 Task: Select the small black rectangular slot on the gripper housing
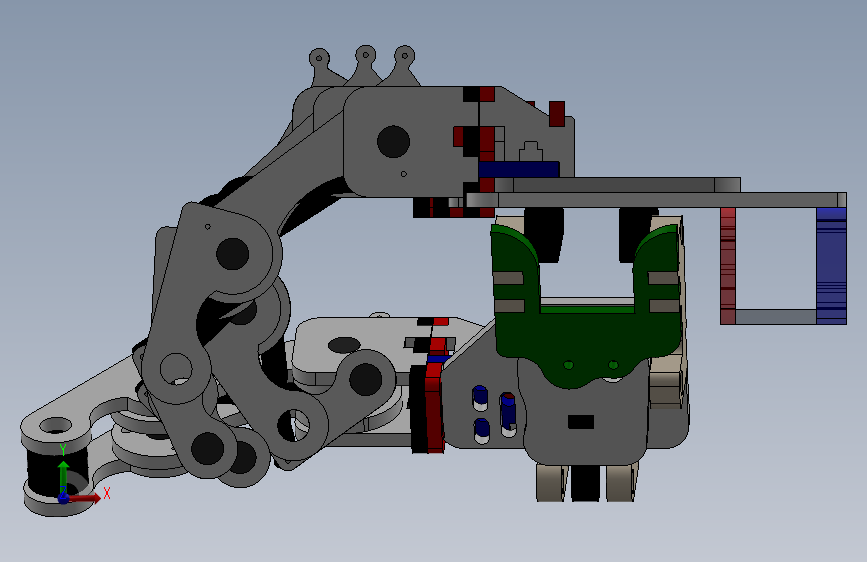[581, 422]
